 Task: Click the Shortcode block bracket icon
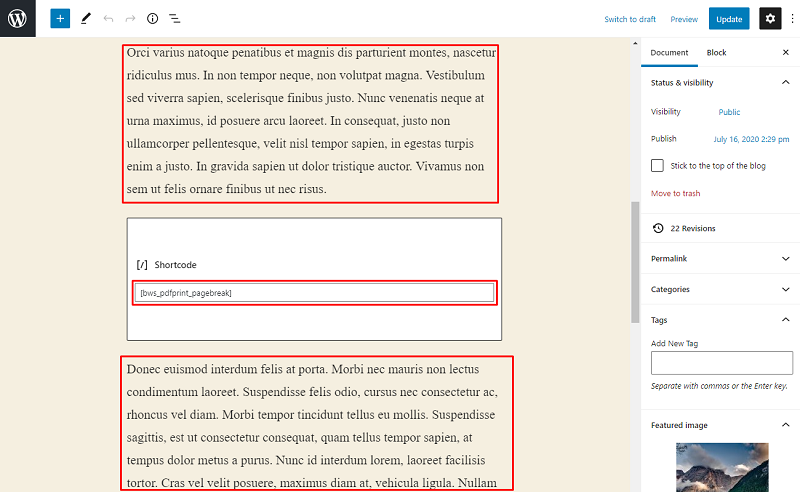[x=142, y=265]
